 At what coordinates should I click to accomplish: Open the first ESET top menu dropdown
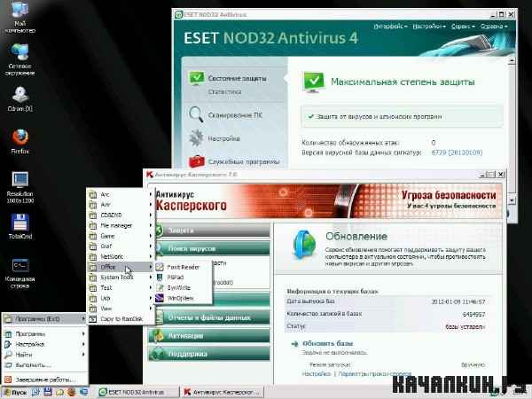[390, 26]
